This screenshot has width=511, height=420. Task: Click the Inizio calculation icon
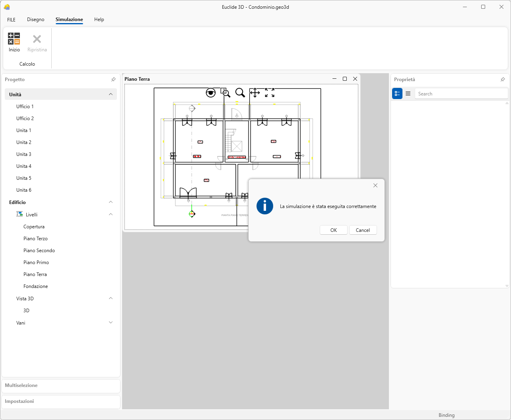pyautogui.click(x=14, y=39)
